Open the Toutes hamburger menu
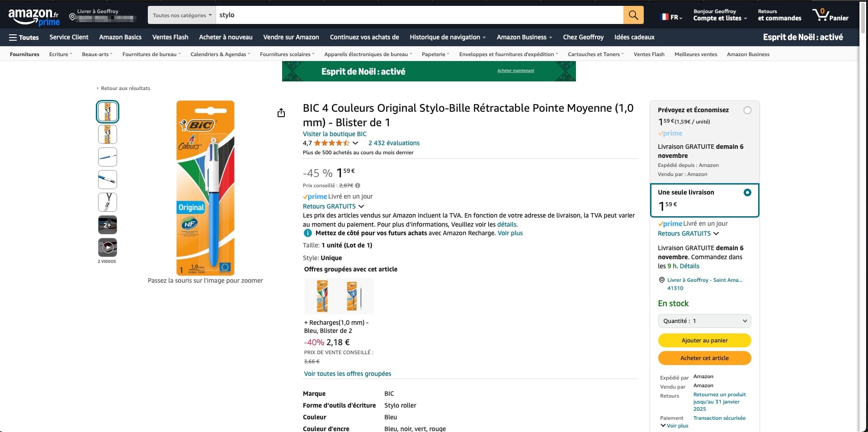Image resolution: width=868 pixels, height=432 pixels. (24, 38)
